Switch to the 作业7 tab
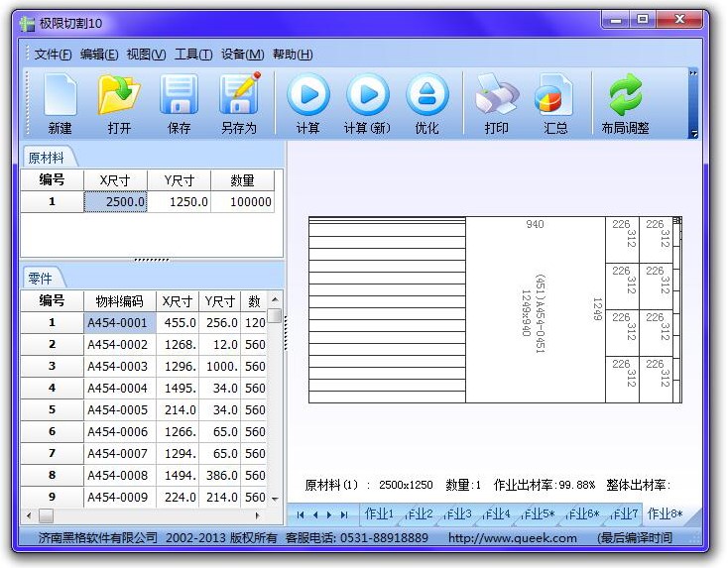 (624, 513)
